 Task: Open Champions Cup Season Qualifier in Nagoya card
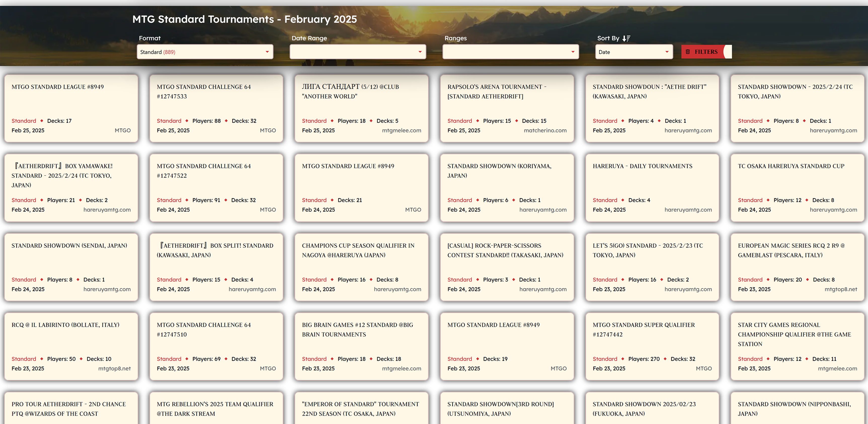tap(362, 267)
